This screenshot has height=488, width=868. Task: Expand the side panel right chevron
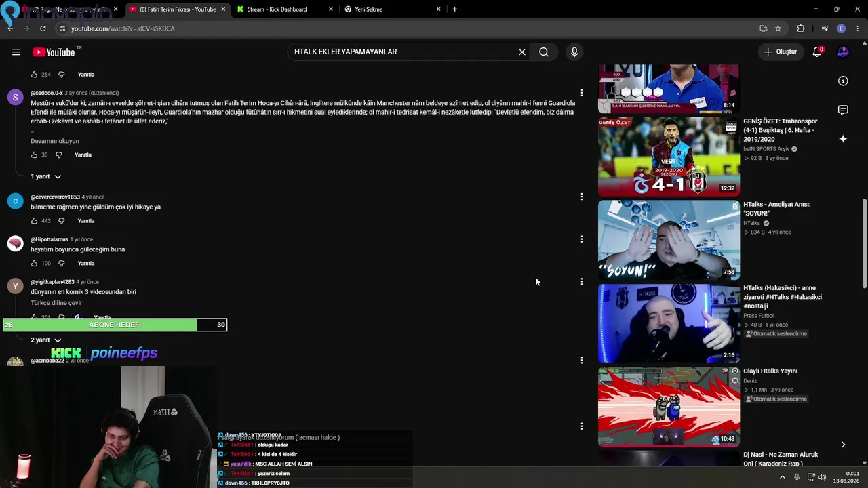click(843, 445)
